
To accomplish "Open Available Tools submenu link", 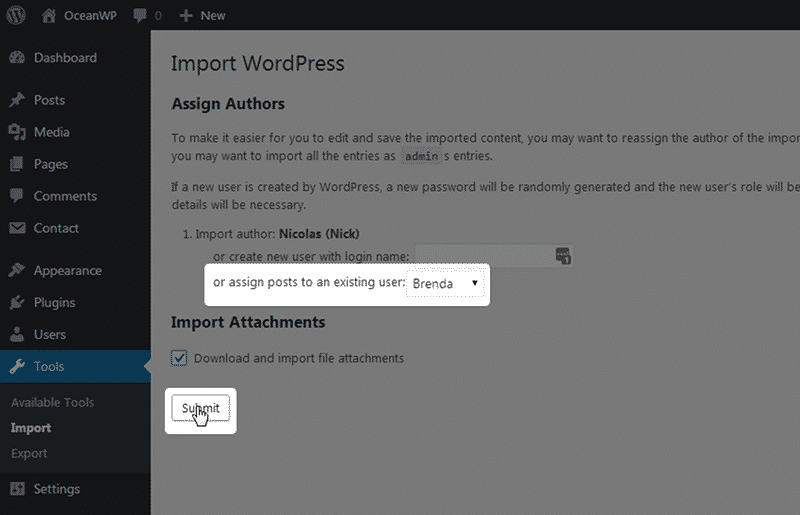I will [53, 403].
